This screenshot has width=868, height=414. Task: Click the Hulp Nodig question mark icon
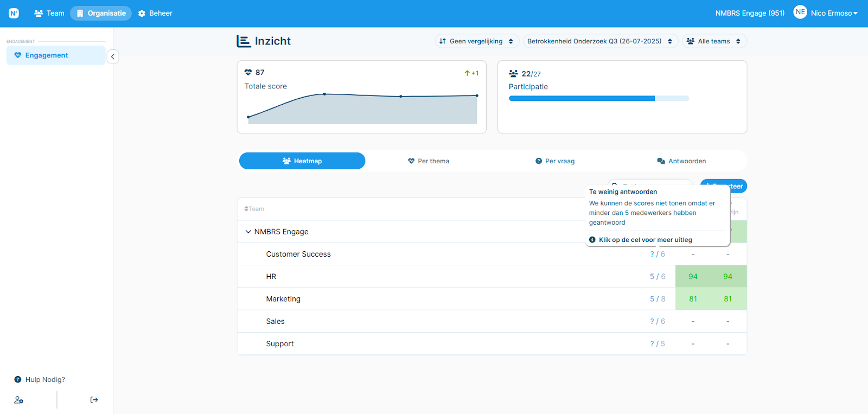pyautogui.click(x=18, y=380)
